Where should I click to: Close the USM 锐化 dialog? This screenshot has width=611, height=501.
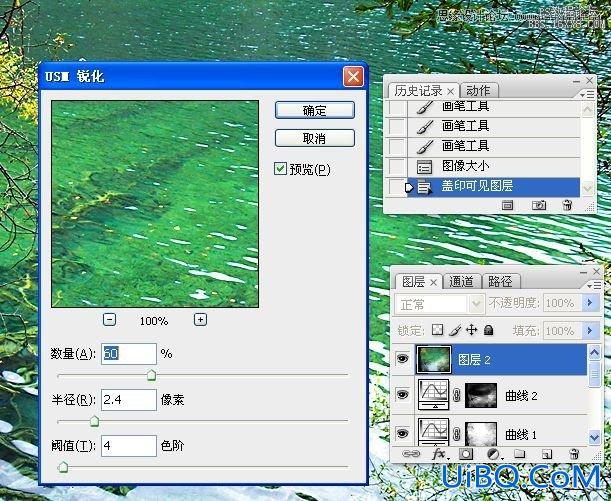[353, 76]
